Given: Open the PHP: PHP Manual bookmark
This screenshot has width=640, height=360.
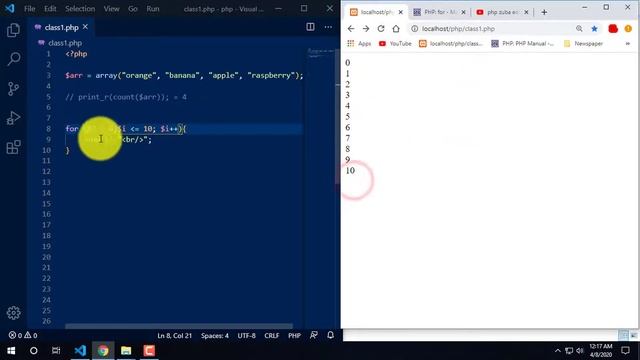Looking at the screenshot, I should 522,43.
